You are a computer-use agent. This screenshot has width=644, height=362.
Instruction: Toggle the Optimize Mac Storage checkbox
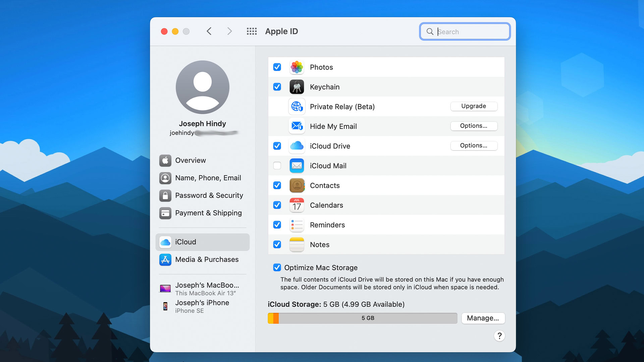[x=277, y=267]
